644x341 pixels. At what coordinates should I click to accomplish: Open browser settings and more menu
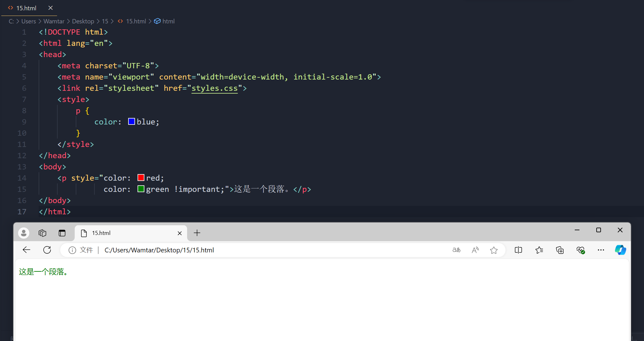[x=601, y=250]
